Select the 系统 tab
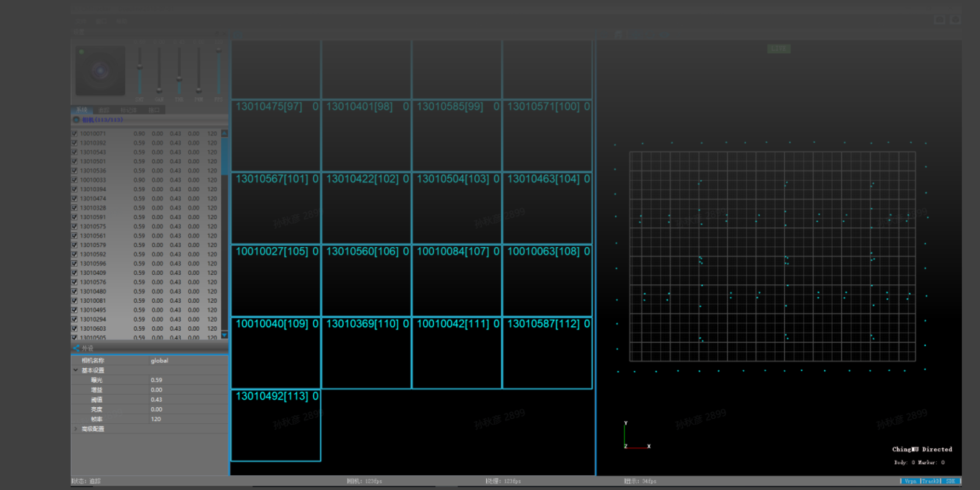 click(82, 110)
